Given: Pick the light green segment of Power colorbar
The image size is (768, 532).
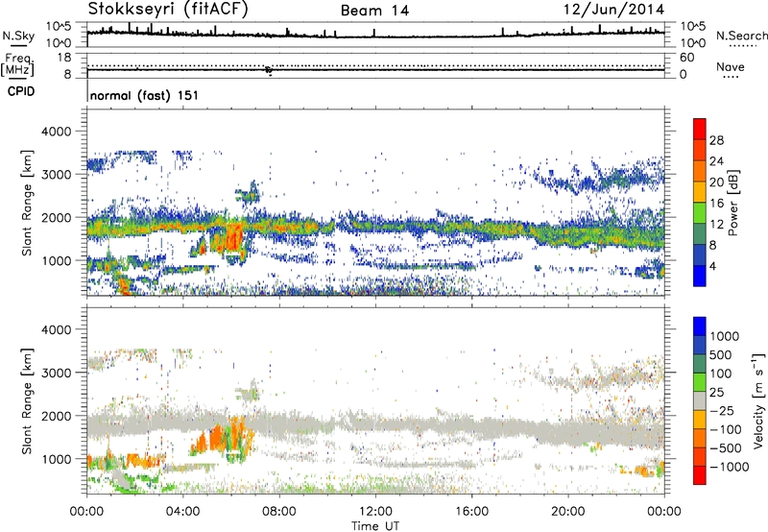Looking at the screenshot, I should [700, 213].
